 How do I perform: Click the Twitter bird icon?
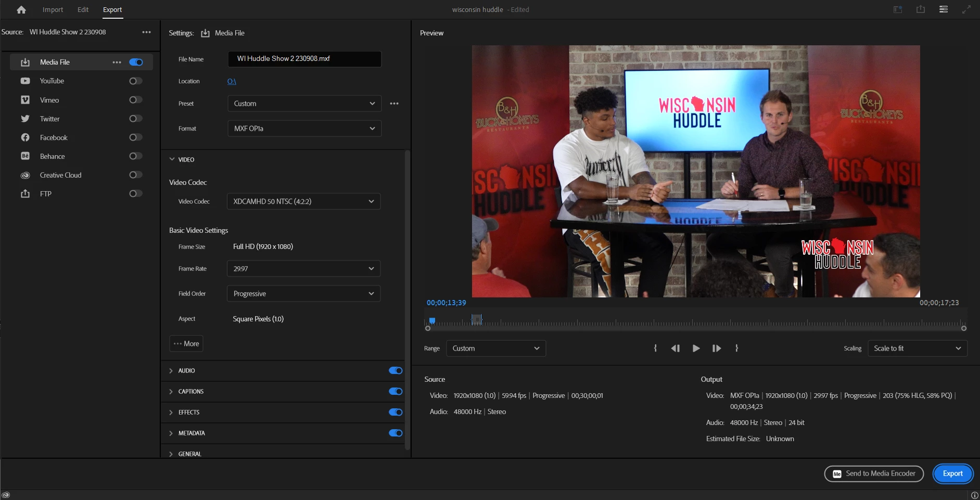coord(25,119)
